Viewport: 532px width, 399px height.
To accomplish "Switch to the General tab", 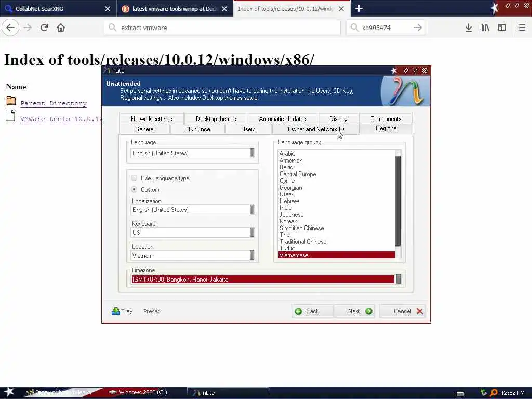I will pyautogui.click(x=144, y=129).
